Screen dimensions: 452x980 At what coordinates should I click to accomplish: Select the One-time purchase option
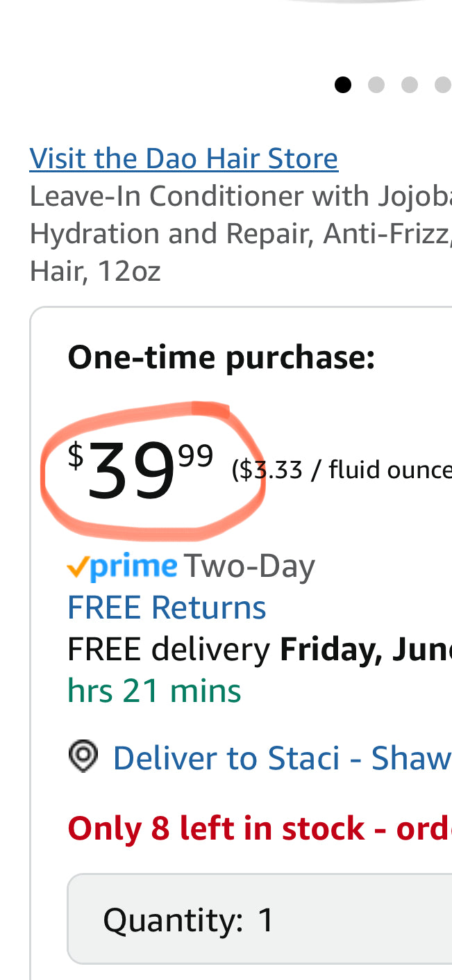coord(221,358)
